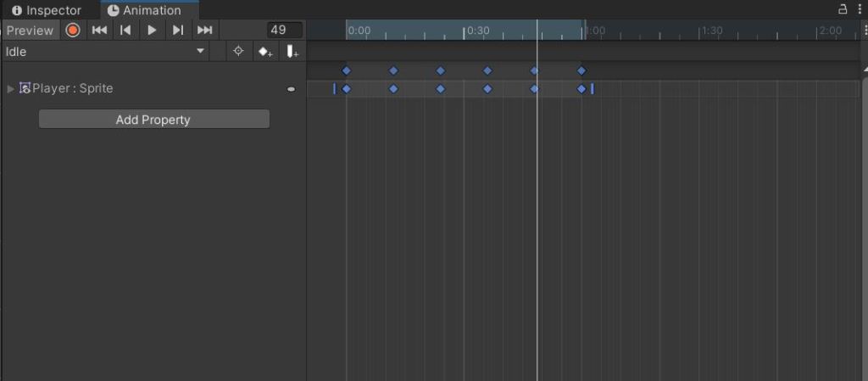Toggle filter by selection icon
Image resolution: width=868 pixels, height=381 pixels.
pyautogui.click(x=238, y=52)
